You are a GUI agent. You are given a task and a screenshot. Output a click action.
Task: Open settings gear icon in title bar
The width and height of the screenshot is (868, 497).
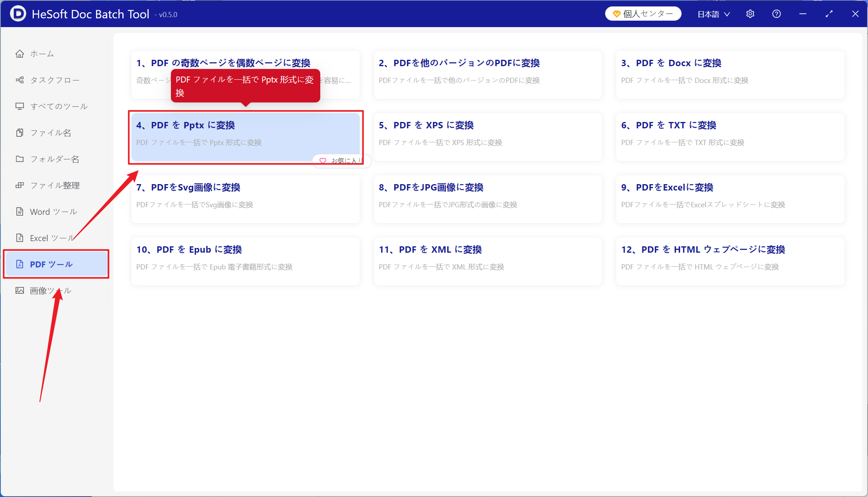coord(750,14)
